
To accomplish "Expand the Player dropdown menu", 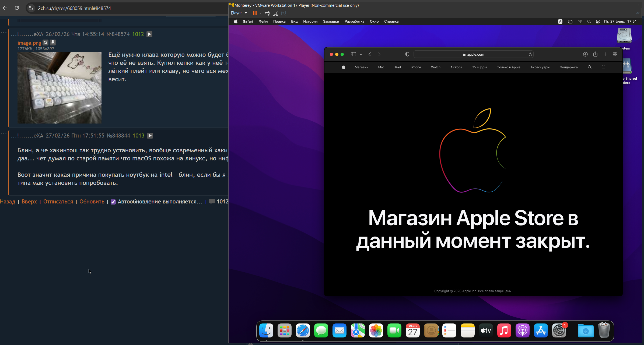I will pos(239,13).
